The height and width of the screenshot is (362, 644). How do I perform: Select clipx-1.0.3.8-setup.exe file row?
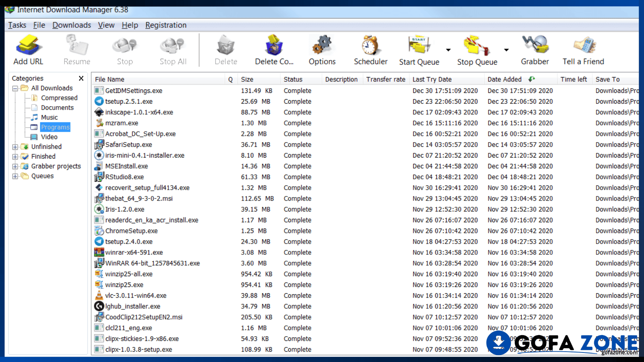click(366, 349)
